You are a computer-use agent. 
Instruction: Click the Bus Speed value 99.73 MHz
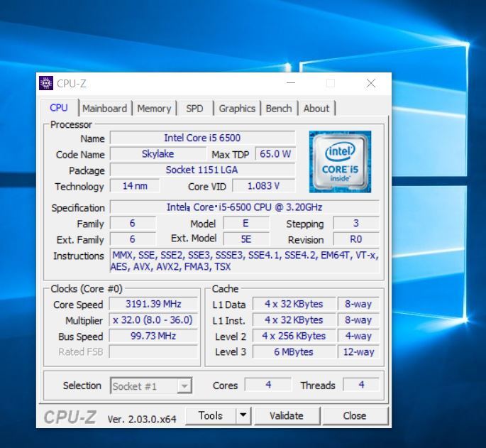coord(153,336)
